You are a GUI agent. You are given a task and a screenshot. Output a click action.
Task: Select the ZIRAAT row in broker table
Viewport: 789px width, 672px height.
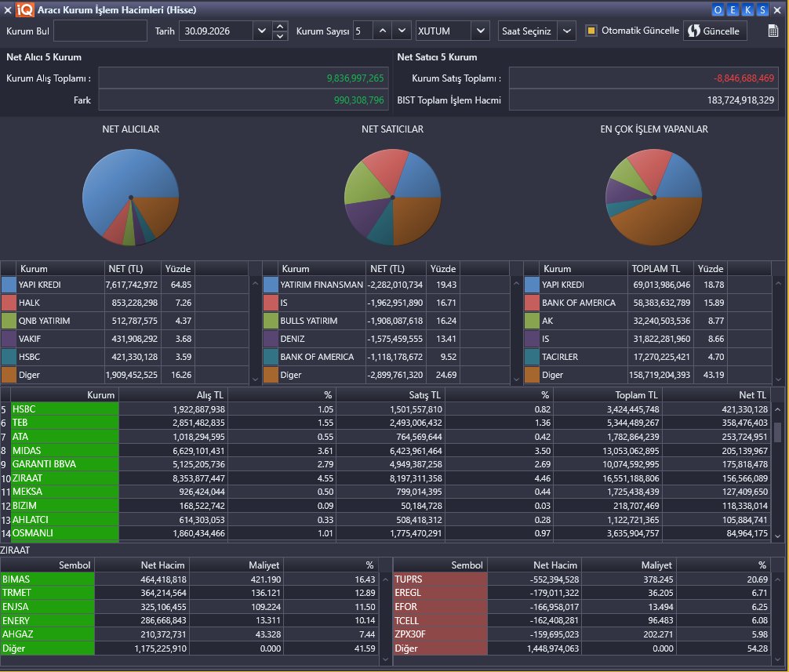(x=385, y=478)
